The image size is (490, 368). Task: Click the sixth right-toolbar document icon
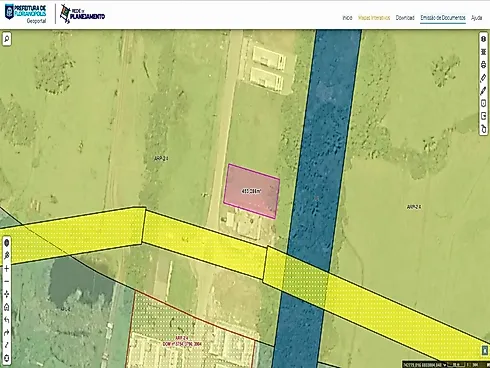coord(483,103)
